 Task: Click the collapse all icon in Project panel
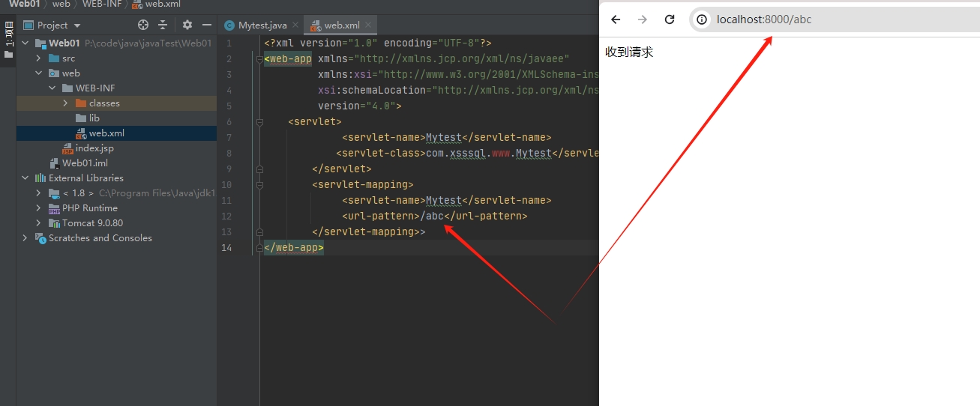[x=163, y=25]
